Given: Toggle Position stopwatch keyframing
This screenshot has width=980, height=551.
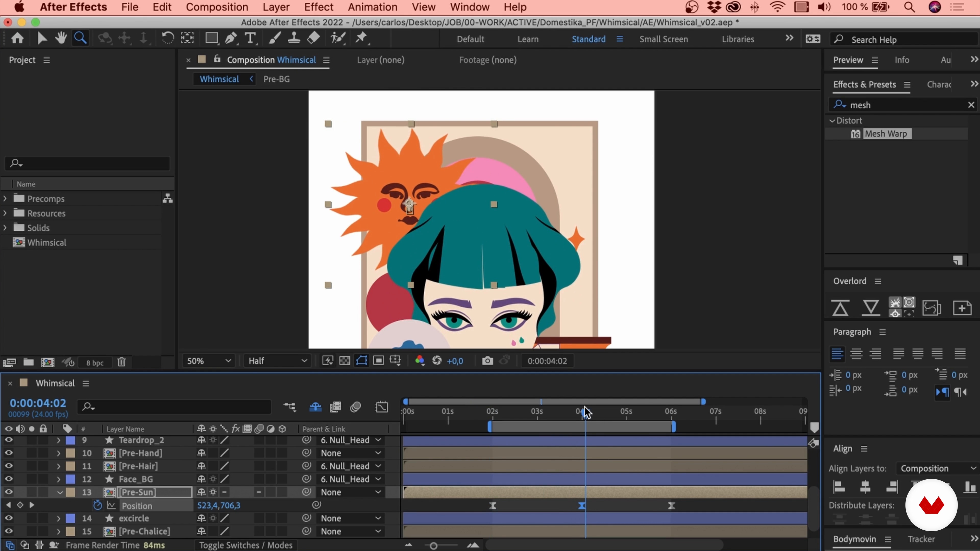Looking at the screenshot, I should coord(97,505).
